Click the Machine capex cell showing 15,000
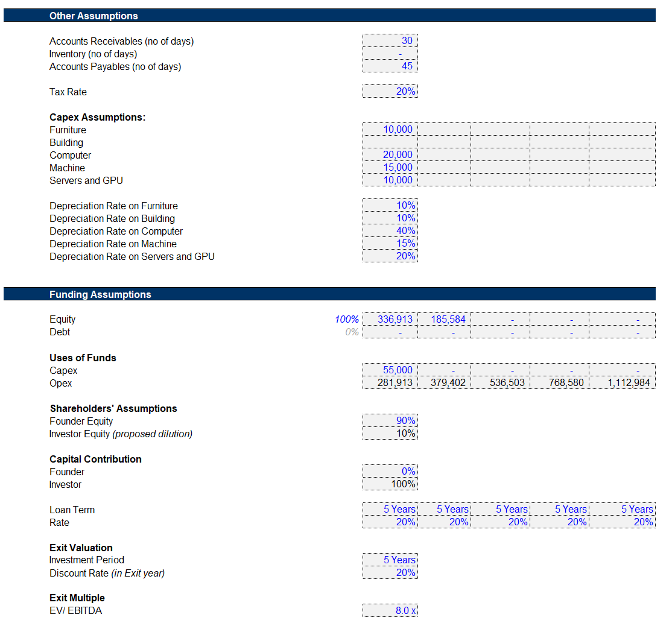This screenshot has height=623, width=672. (x=390, y=168)
